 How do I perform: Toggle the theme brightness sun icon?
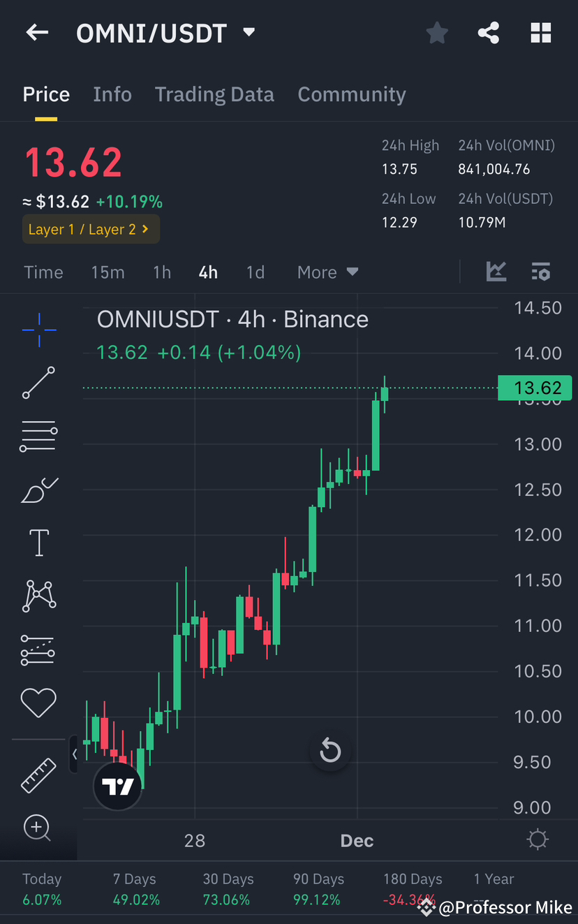537,840
